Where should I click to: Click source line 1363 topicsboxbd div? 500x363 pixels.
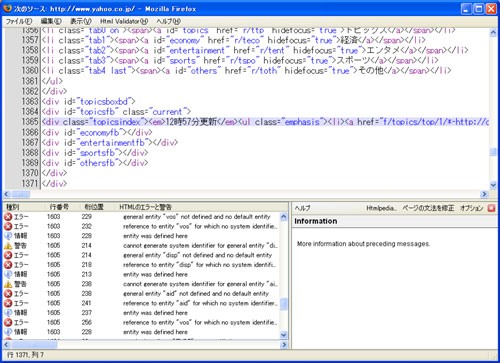pyautogui.click(x=88, y=102)
